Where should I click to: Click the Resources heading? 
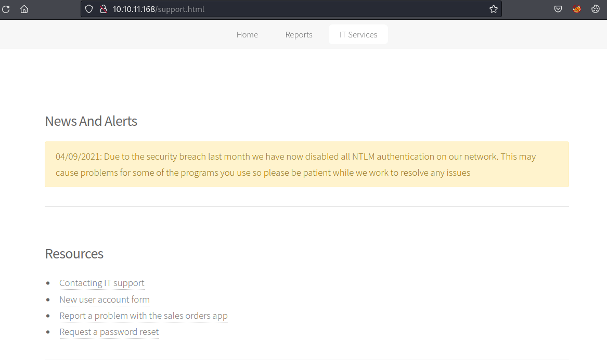click(74, 254)
